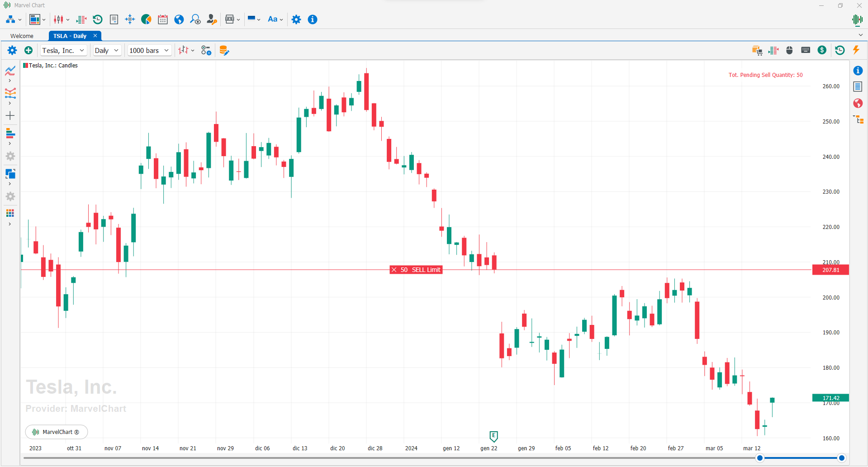
Task: Cancel the 50 SELL Limit order via X
Action: [394, 270]
